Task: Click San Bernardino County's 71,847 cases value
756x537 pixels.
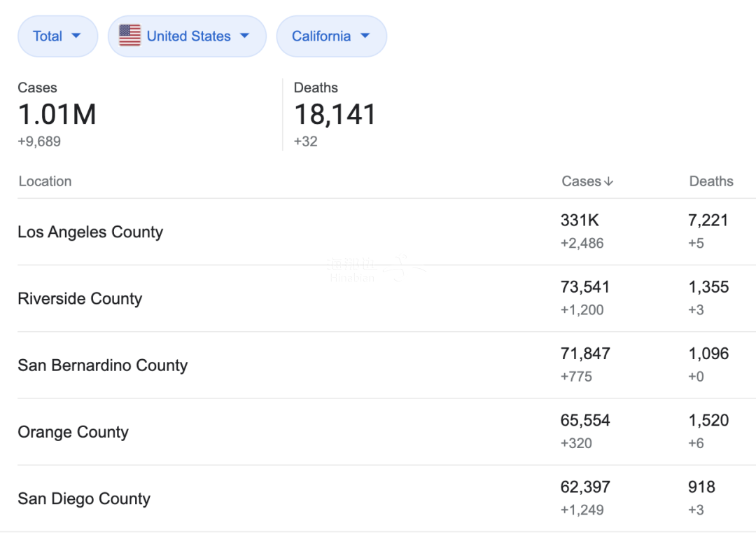Action: pos(585,354)
